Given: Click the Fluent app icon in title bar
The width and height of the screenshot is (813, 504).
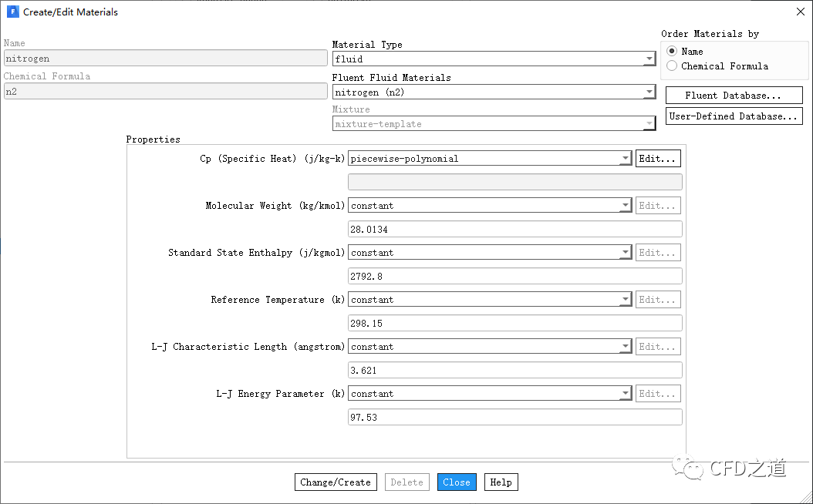Looking at the screenshot, I should (12, 12).
